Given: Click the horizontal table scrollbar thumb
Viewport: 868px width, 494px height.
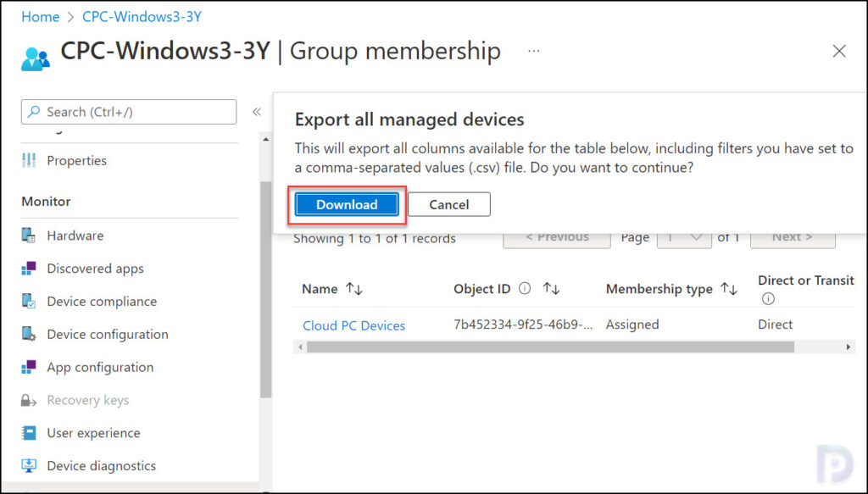Looking at the screenshot, I should (551, 347).
